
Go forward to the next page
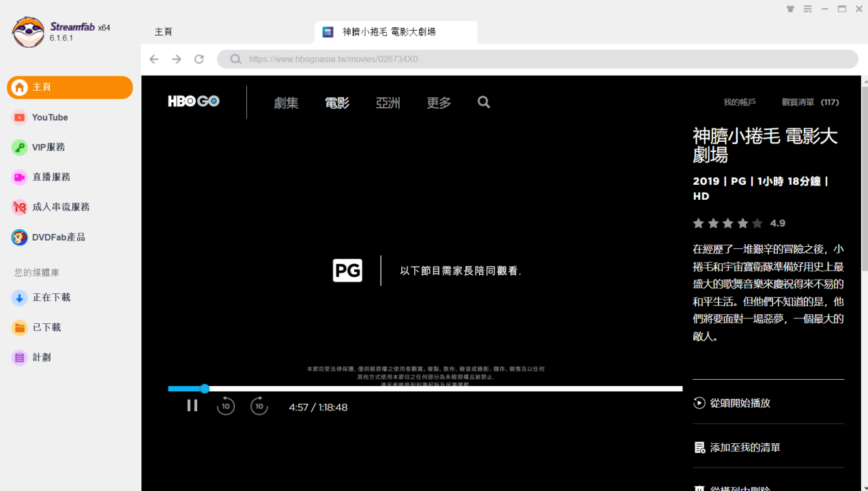point(177,59)
